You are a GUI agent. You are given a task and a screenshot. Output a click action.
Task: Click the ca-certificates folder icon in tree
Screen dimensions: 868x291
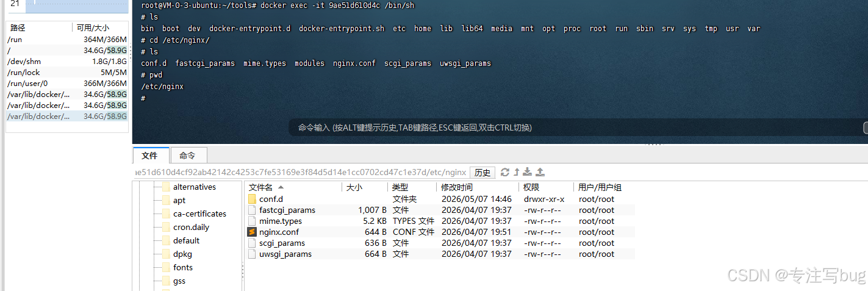(165, 214)
